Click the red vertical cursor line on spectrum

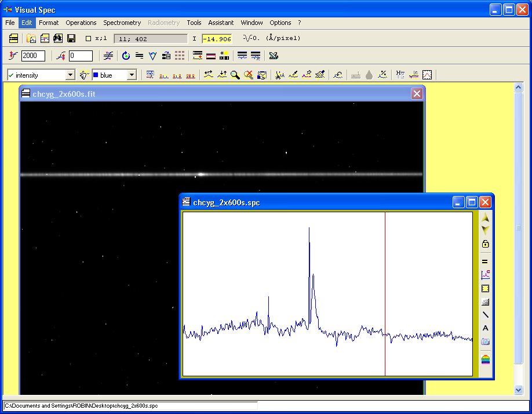click(x=385, y=294)
